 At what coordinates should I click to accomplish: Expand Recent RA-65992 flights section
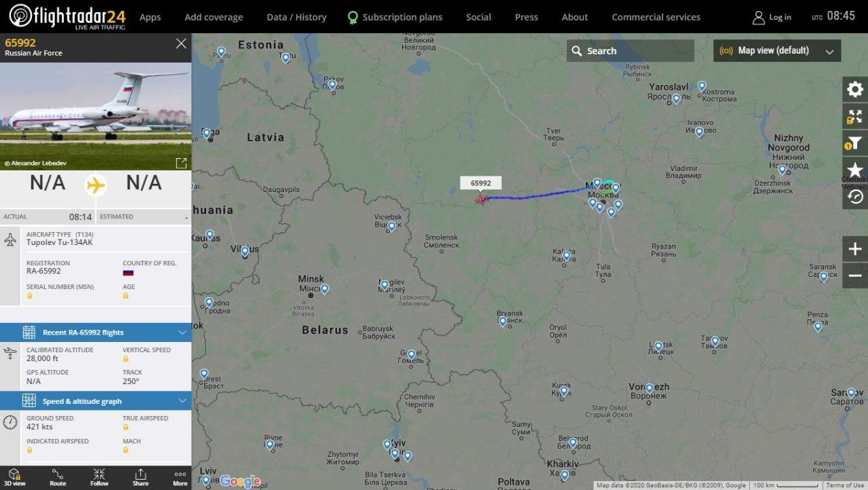(96, 333)
